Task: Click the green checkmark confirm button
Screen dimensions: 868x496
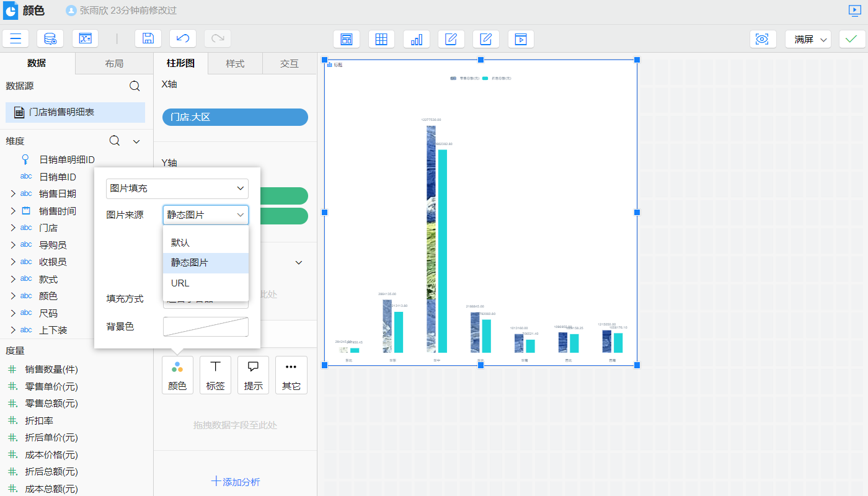Action: click(x=852, y=39)
